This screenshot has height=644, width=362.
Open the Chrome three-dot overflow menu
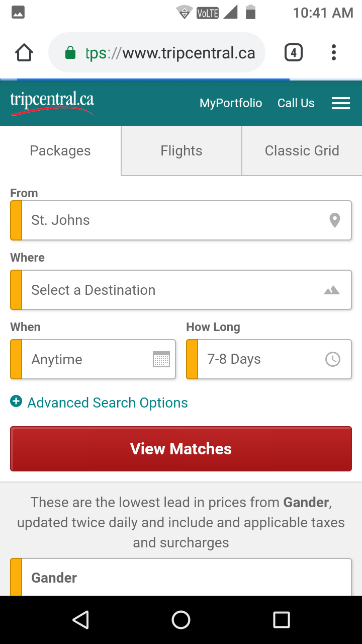[334, 52]
